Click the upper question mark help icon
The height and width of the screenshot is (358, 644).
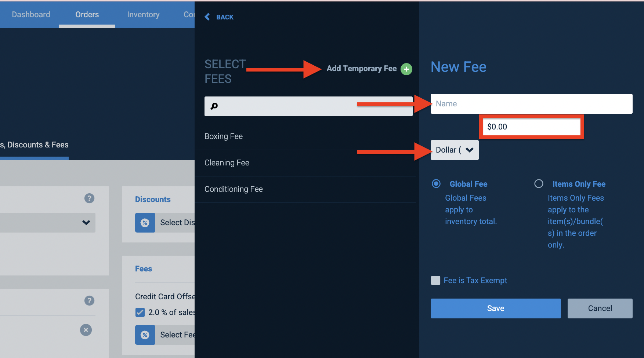(x=89, y=198)
